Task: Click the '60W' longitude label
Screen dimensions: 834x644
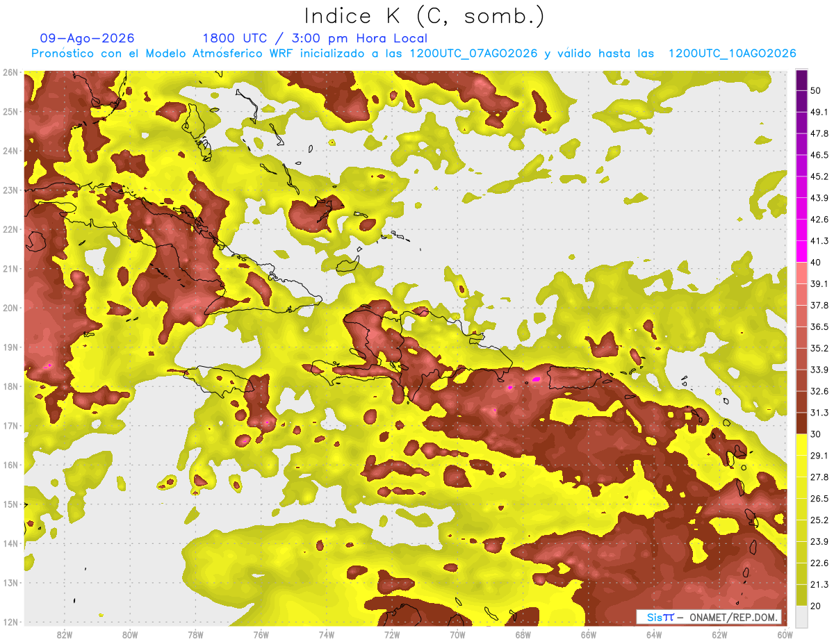Action: click(784, 635)
